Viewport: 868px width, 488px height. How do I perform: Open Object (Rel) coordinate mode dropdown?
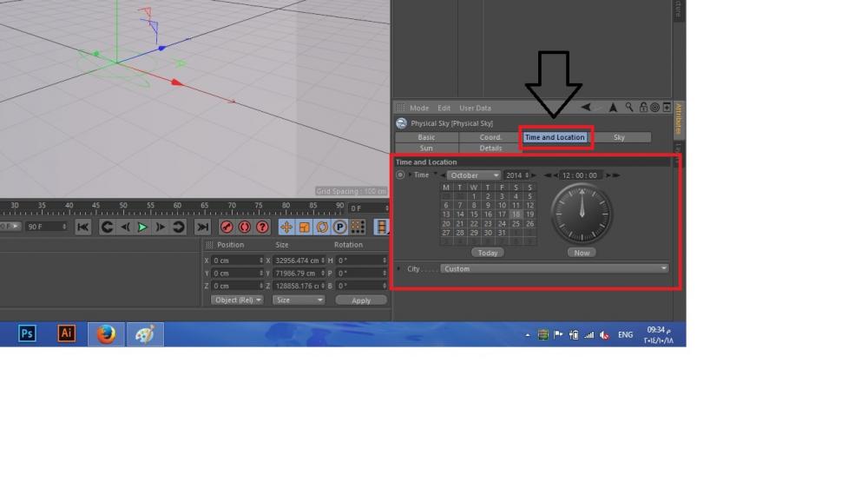click(x=237, y=300)
